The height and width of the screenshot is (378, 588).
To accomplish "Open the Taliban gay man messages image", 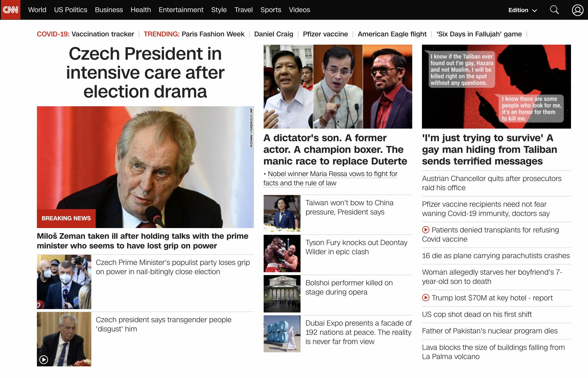I will [496, 86].
